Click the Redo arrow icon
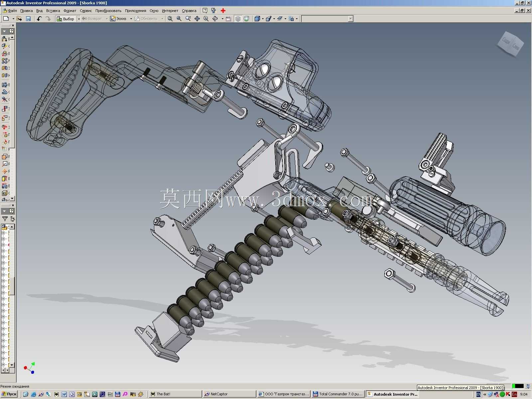This screenshot has width=532, height=399. (x=48, y=19)
